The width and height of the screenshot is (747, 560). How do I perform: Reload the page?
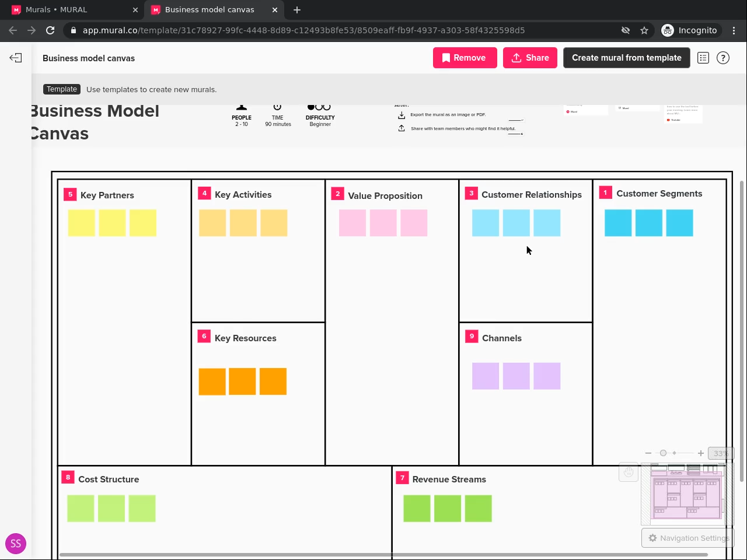pyautogui.click(x=50, y=30)
